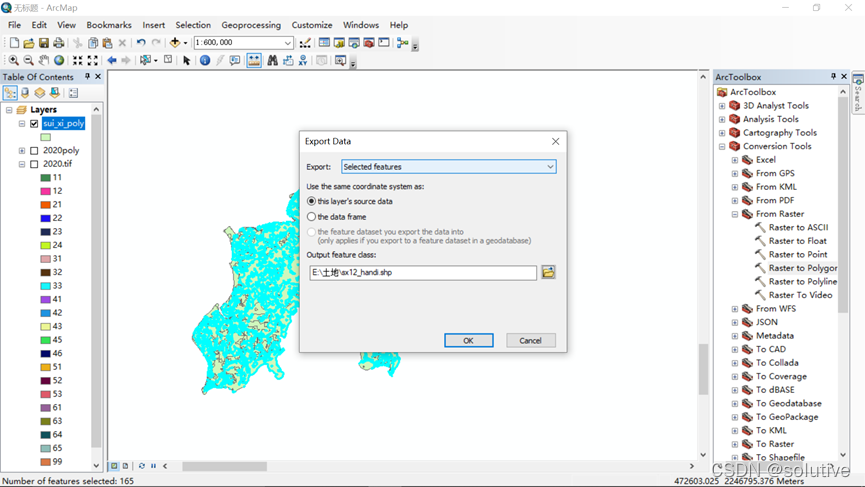Browse for output location folder icon
The height and width of the screenshot is (487, 865).
click(548, 272)
